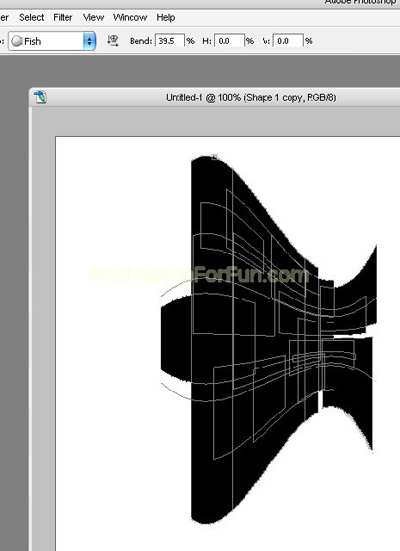Screen dimensions: 400x551
Task: Click the warp style dropdown arrows
Action: coord(89,41)
